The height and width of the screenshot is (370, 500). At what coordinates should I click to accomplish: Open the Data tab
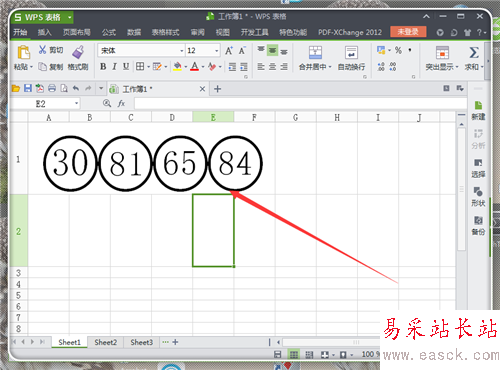point(134,32)
